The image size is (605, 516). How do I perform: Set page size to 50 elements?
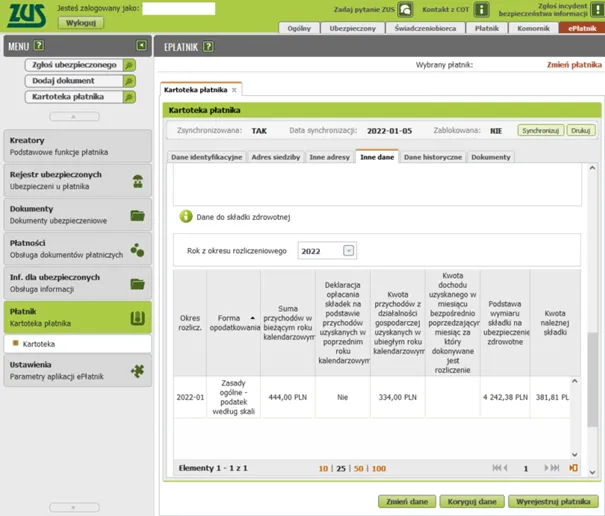[358, 468]
